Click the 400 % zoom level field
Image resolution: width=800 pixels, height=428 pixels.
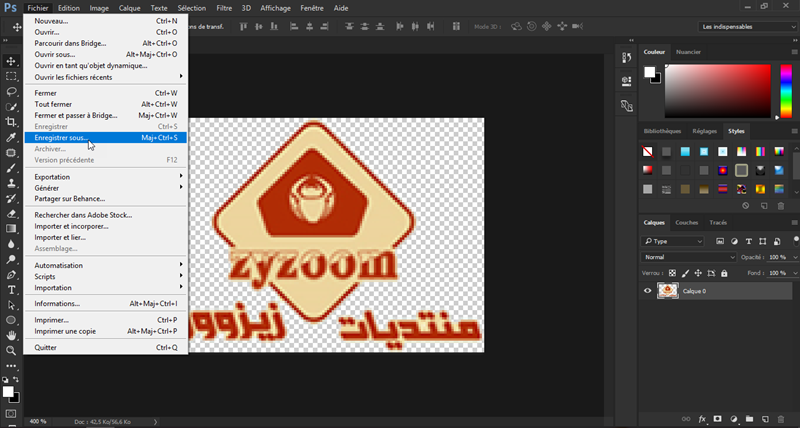38,421
